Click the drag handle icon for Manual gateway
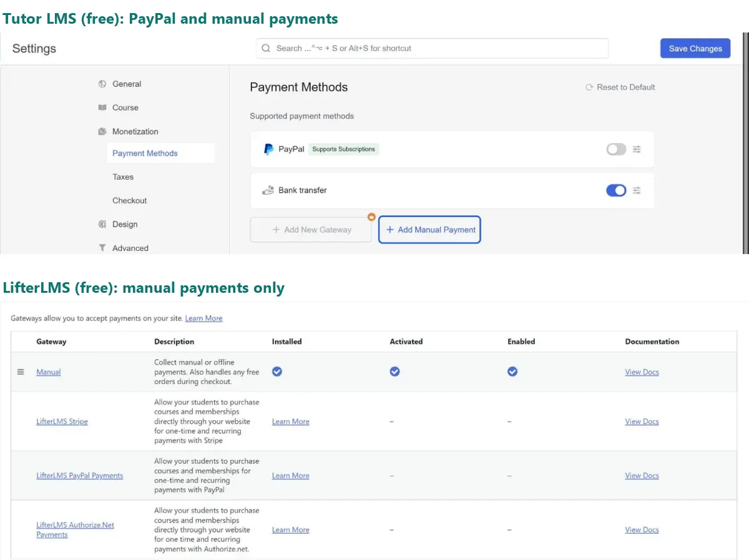Image resolution: width=749 pixels, height=560 pixels. point(21,371)
